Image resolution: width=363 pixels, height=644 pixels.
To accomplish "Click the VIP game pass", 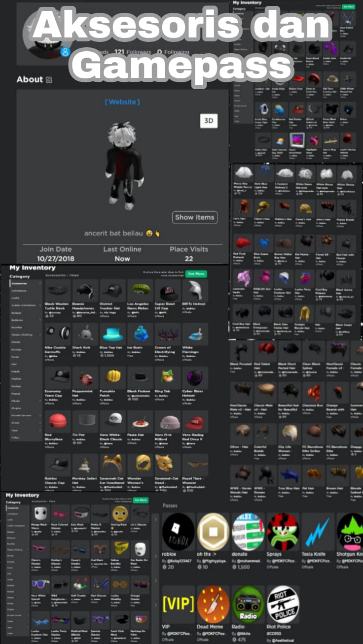I will (178, 604).
